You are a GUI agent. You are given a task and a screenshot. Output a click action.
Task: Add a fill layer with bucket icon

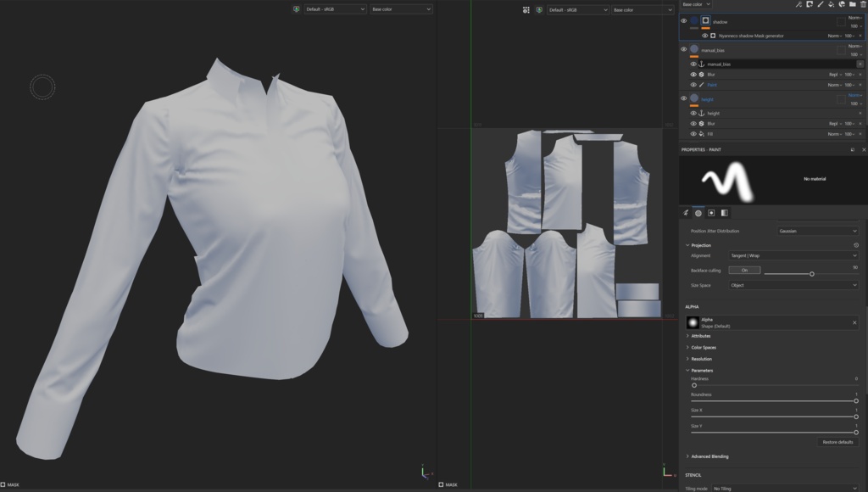pos(831,4)
